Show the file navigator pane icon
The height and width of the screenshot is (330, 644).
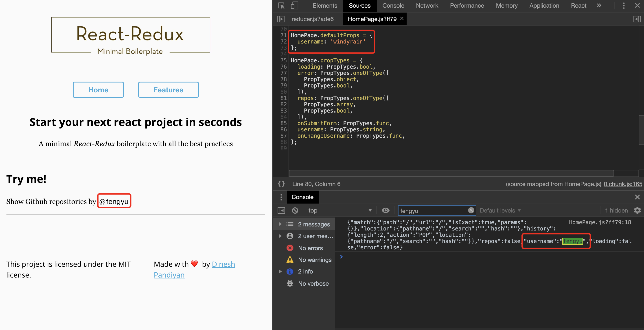(x=281, y=19)
